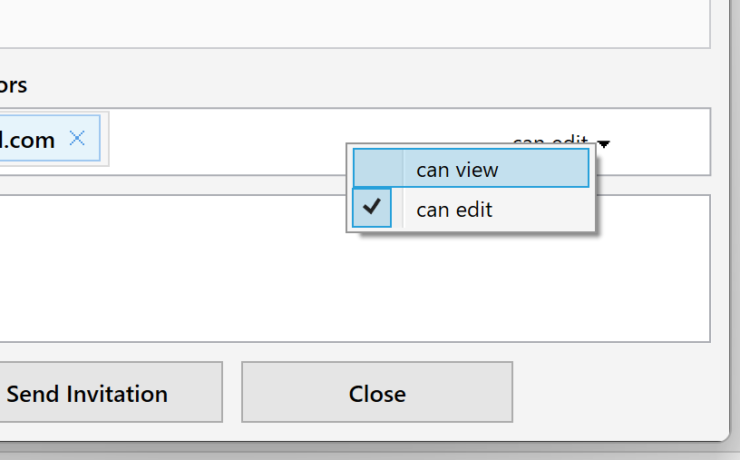Select the highlighted 'can view' row
This screenshot has height=460, width=740.
(471, 168)
